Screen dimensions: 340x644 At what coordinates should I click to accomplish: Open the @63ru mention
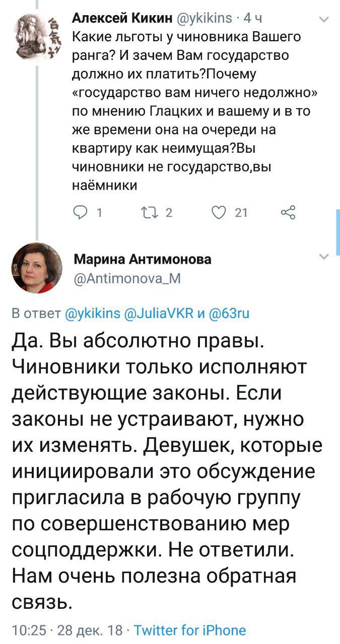224,313
